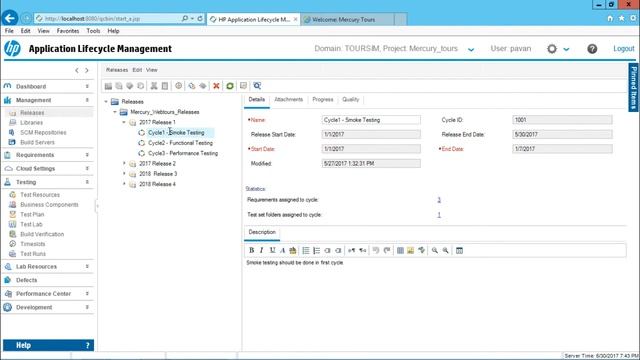Click the Pinned Items side panel
Screen dimensions: 640x360
tap(633, 87)
